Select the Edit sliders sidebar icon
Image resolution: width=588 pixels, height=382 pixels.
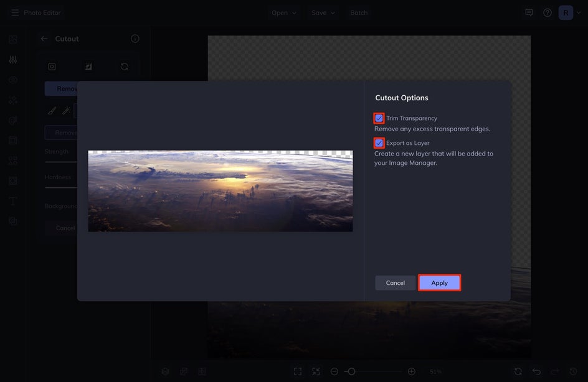[13, 60]
